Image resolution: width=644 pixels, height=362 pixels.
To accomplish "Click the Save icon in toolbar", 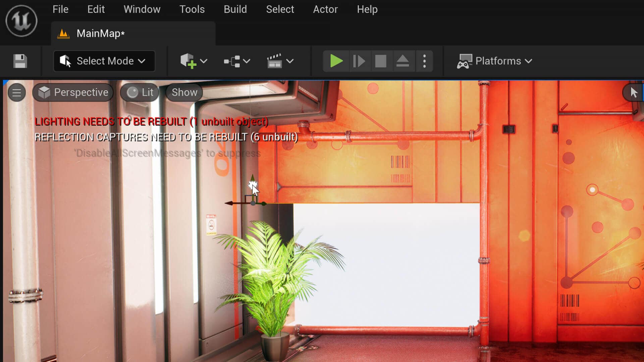I will click(20, 61).
